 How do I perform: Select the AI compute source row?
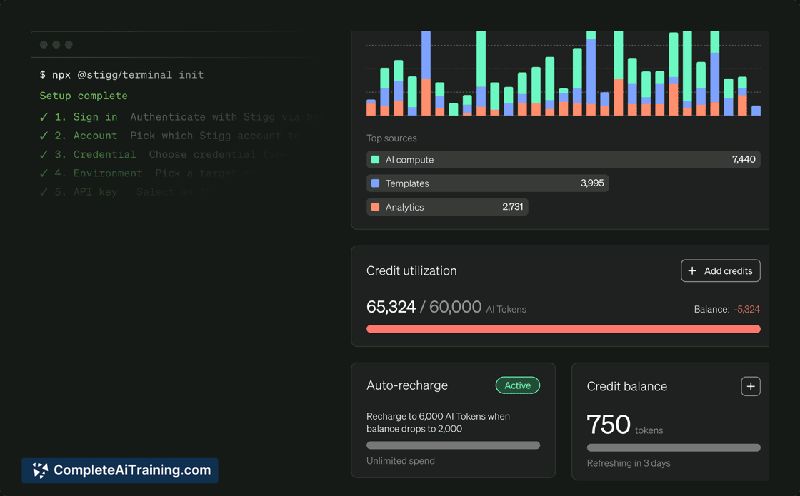coord(563,160)
